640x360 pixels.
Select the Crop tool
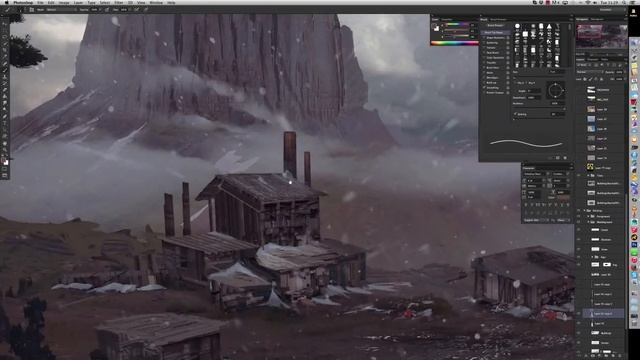coord(5,50)
